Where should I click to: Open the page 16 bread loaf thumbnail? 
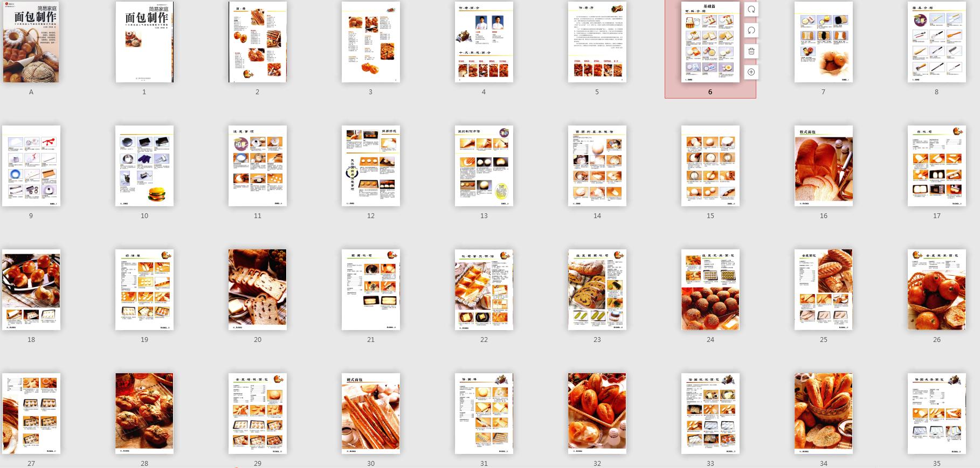(x=823, y=166)
